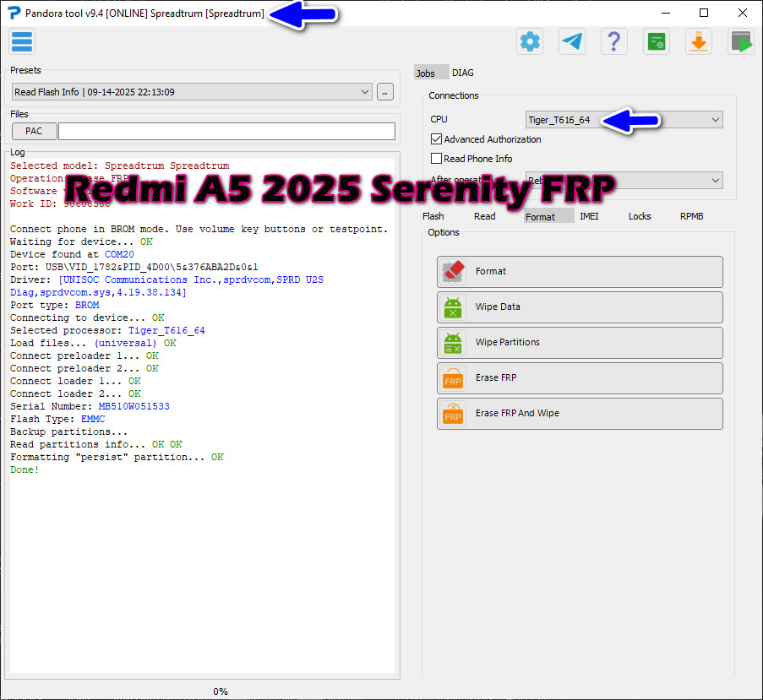Click the BROM port type text

[x=87, y=306]
